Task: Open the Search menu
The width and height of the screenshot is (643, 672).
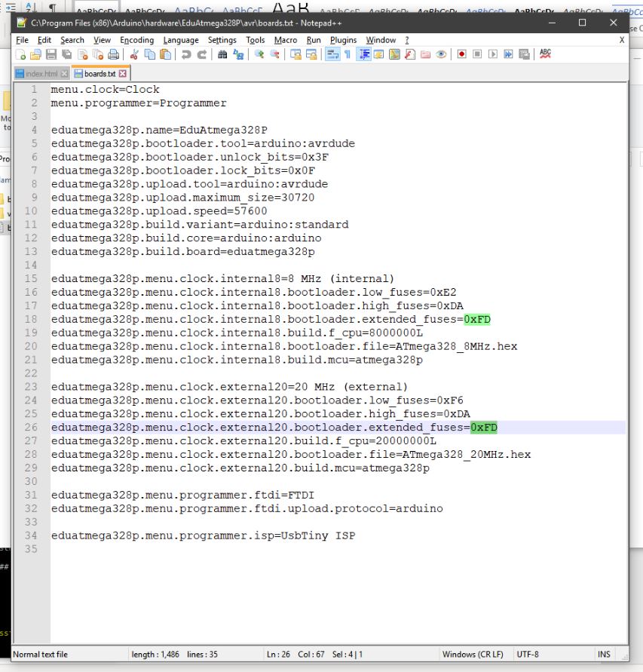Action: click(72, 40)
